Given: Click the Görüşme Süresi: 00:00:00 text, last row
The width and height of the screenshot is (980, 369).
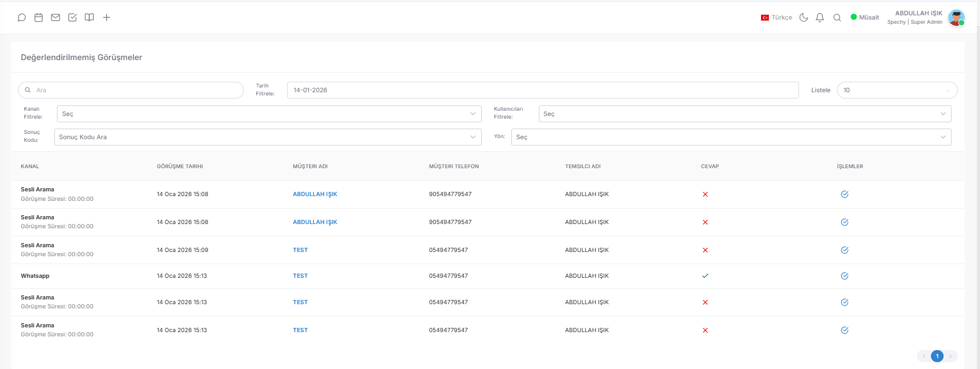Looking at the screenshot, I should (57, 334).
